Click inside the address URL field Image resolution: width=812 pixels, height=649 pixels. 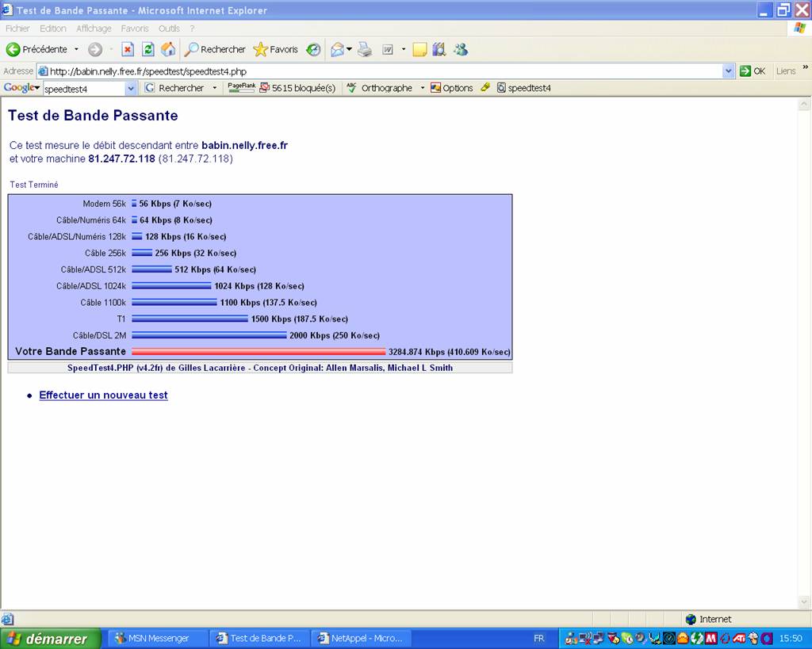pyautogui.click(x=381, y=71)
